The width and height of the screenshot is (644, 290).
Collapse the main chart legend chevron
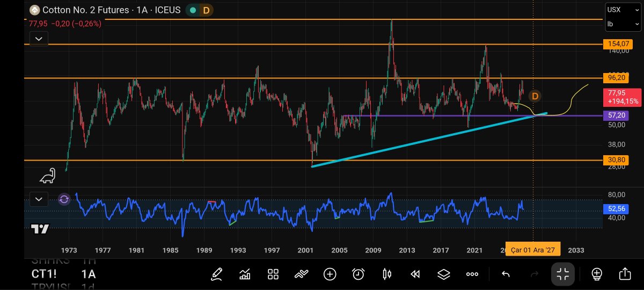pyautogui.click(x=39, y=38)
